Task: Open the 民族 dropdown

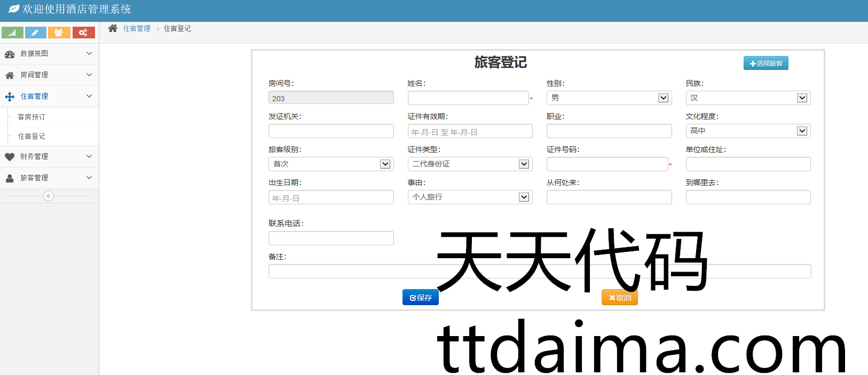Action: pos(747,98)
